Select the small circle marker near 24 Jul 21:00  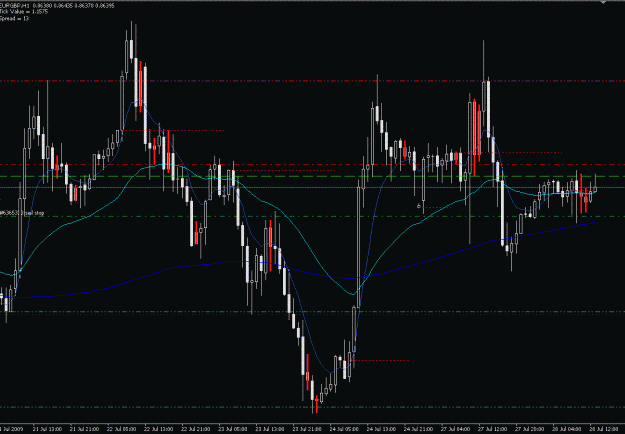pyautogui.click(x=419, y=206)
